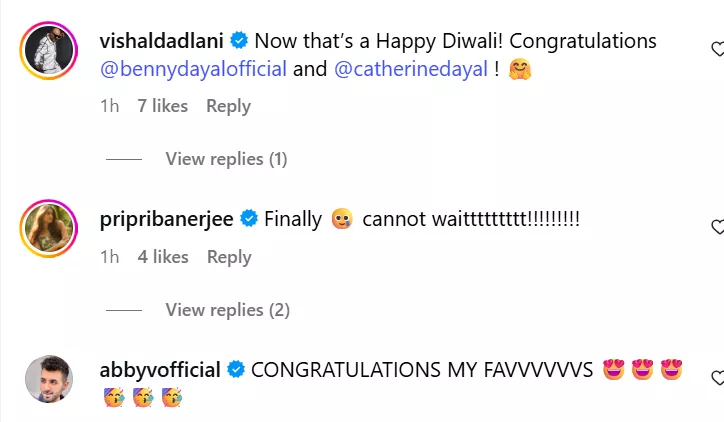The width and height of the screenshot is (724, 422).
Task: Like abbyvofficial's comment with heart icon
Action: pyautogui.click(x=717, y=378)
